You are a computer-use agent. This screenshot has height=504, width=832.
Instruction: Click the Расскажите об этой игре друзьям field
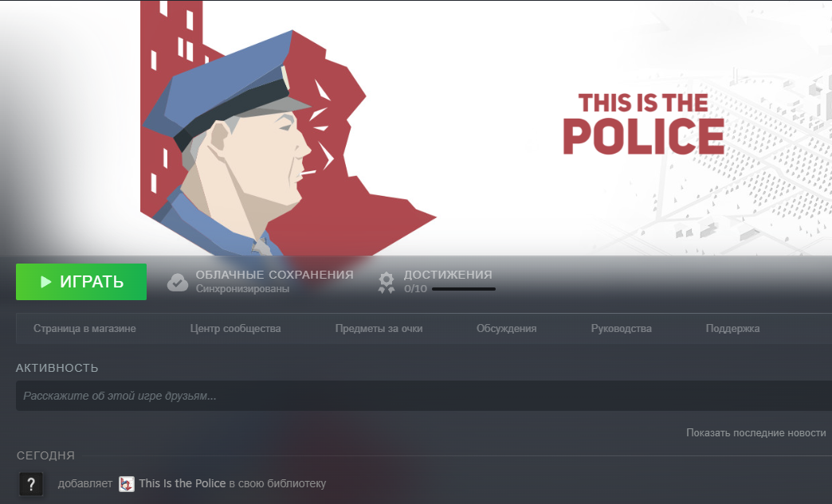pyautogui.click(x=424, y=396)
